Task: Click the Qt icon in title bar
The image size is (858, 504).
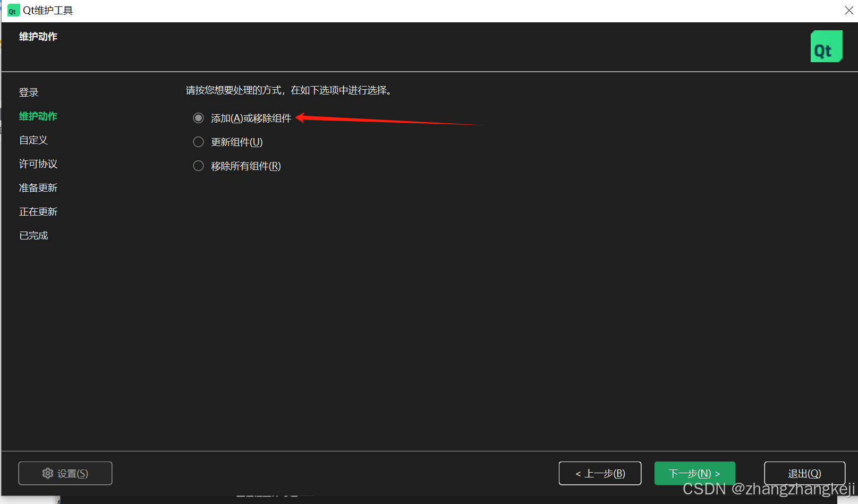Action: point(13,11)
